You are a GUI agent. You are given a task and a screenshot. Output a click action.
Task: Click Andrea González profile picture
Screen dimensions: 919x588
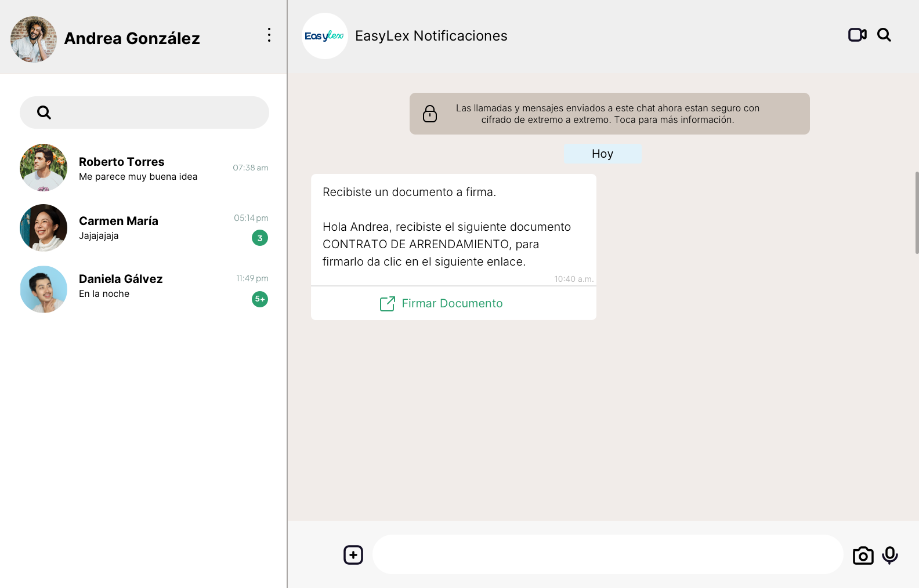[x=34, y=39]
